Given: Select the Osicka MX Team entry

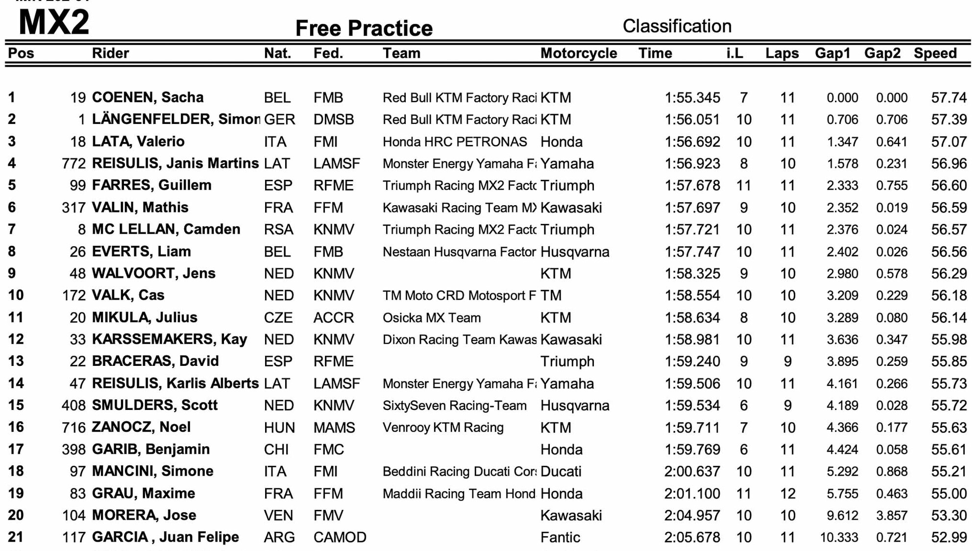Looking at the screenshot, I should click(431, 317).
